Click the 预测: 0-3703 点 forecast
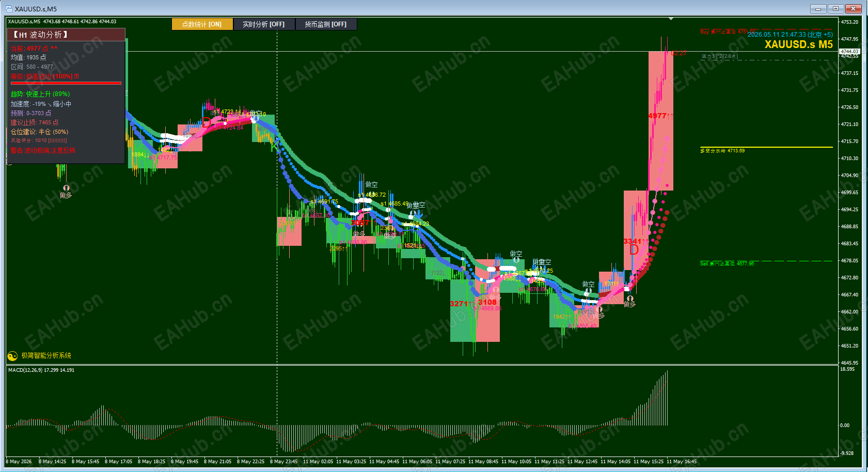This screenshot has width=868, height=472. pyautogui.click(x=31, y=113)
